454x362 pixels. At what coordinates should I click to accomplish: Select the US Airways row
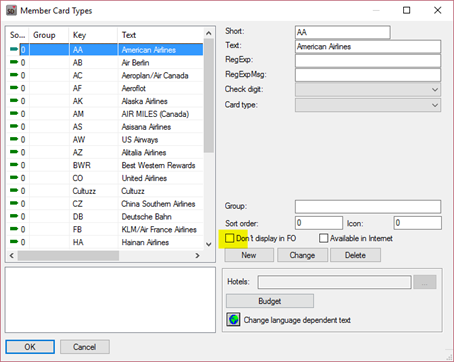tap(105, 139)
